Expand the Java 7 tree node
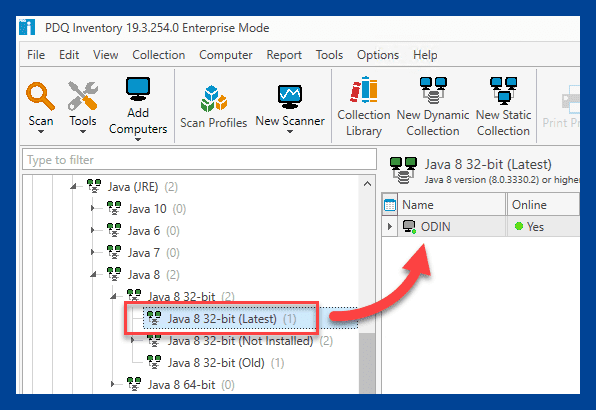Image resolution: width=596 pixels, height=410 pixels. (x=92, y=252)
